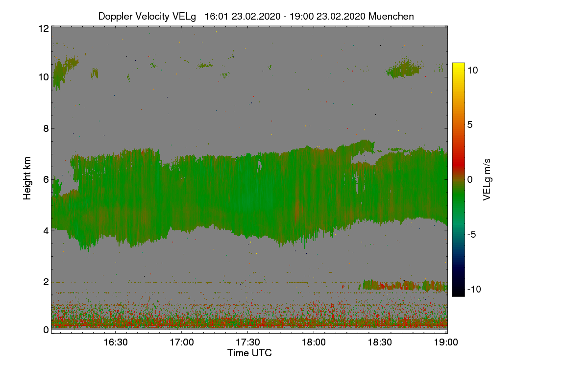
Task: Click the 12 km height tick label
Action: point(43,28)
